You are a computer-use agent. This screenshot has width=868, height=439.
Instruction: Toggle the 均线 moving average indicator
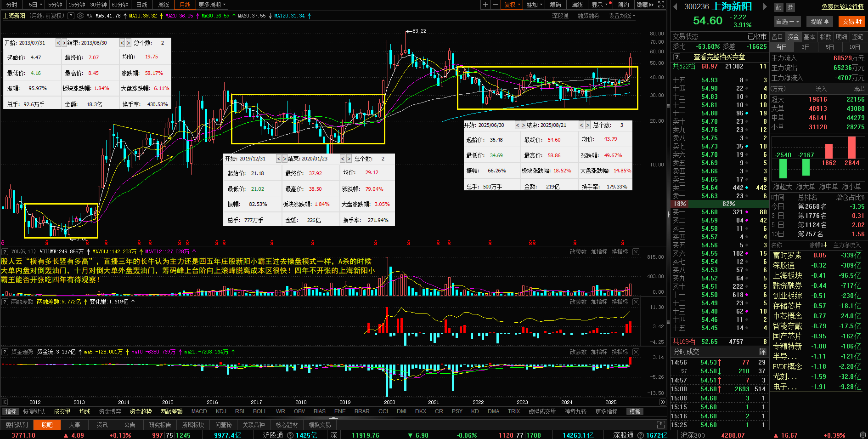[x=85, y=411]
